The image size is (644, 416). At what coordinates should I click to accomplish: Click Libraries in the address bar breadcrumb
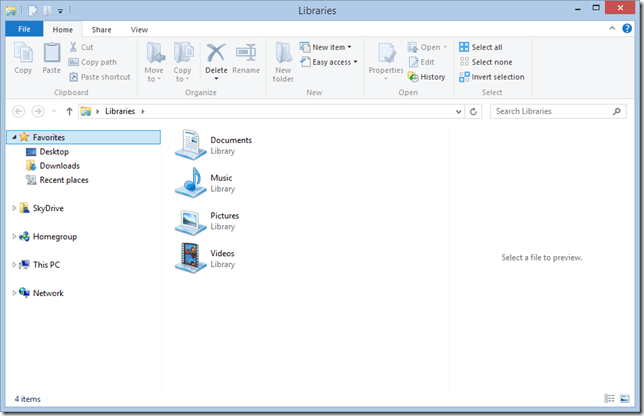click(120, 111)
